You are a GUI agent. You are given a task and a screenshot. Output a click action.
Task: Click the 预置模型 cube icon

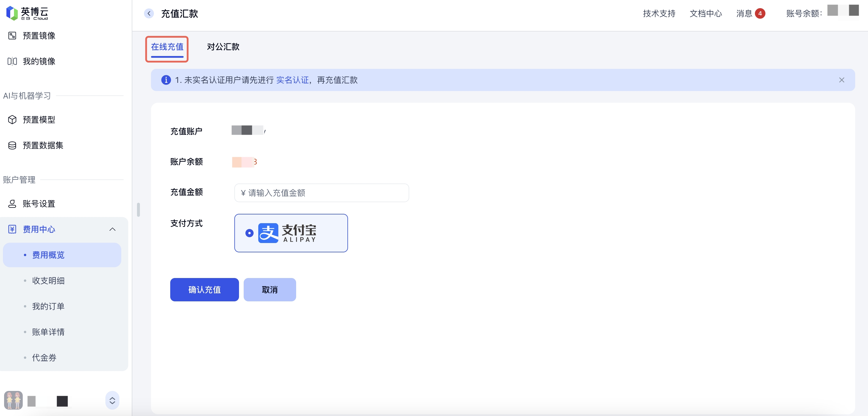click(12, 120)
